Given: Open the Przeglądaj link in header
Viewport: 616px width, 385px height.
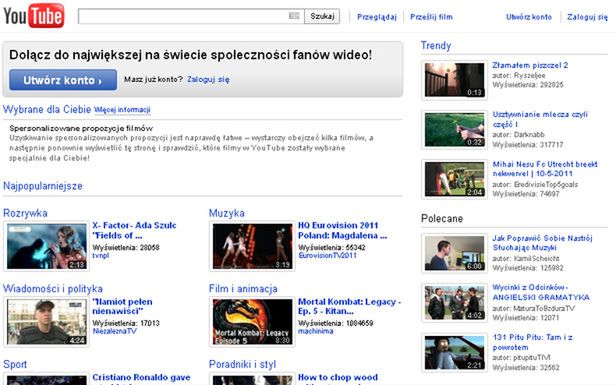Looking at the screenshot, I should (x=377, y=17).
